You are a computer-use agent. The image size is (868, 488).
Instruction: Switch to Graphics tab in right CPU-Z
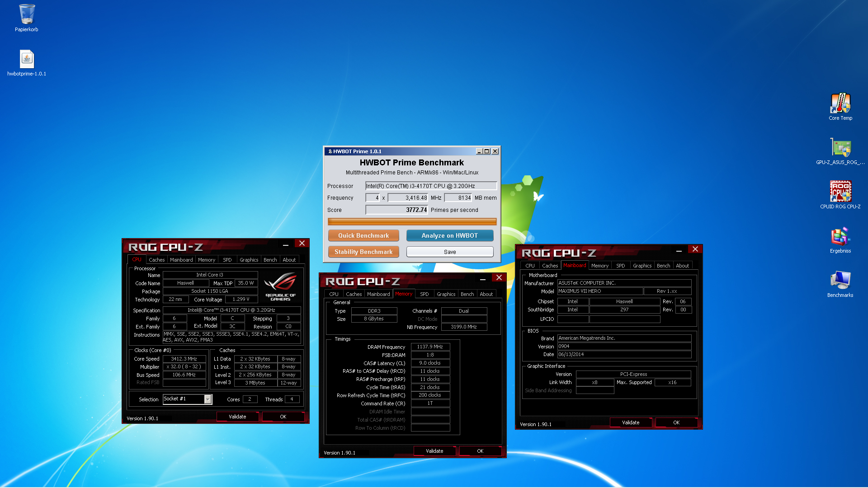click(642, 266)
